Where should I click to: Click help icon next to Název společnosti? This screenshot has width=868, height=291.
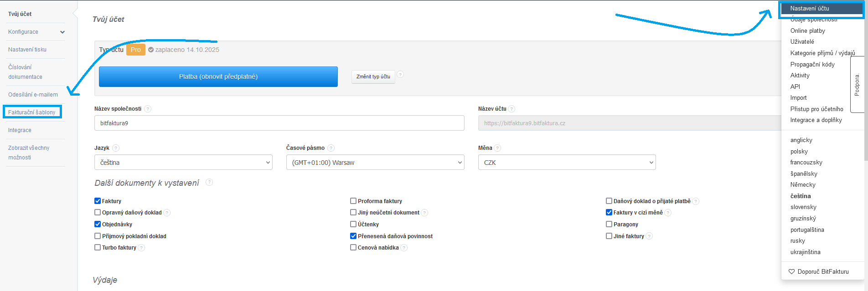(x=148, y=109)
